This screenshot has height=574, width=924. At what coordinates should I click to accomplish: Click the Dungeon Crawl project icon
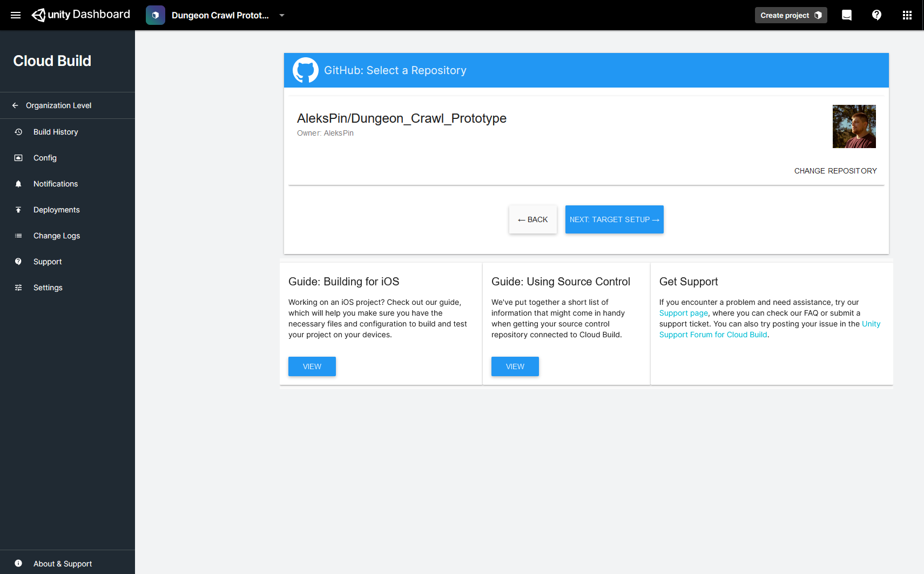(156, 15)
